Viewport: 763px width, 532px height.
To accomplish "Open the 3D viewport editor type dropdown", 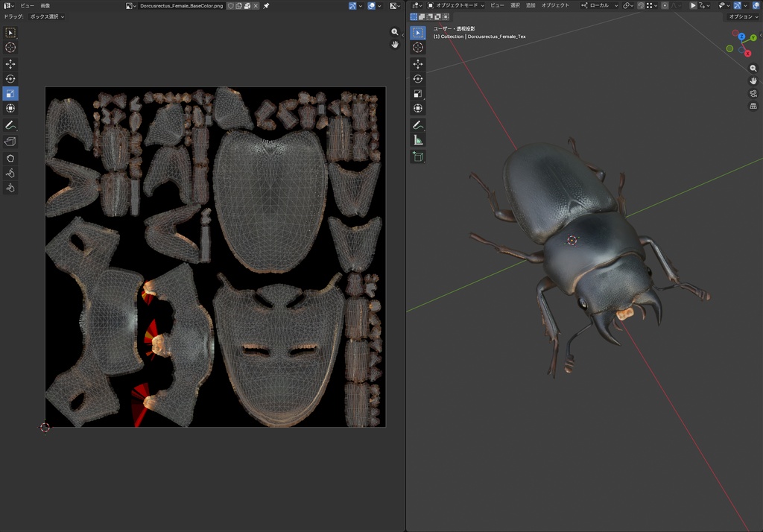I will point(417,5).
